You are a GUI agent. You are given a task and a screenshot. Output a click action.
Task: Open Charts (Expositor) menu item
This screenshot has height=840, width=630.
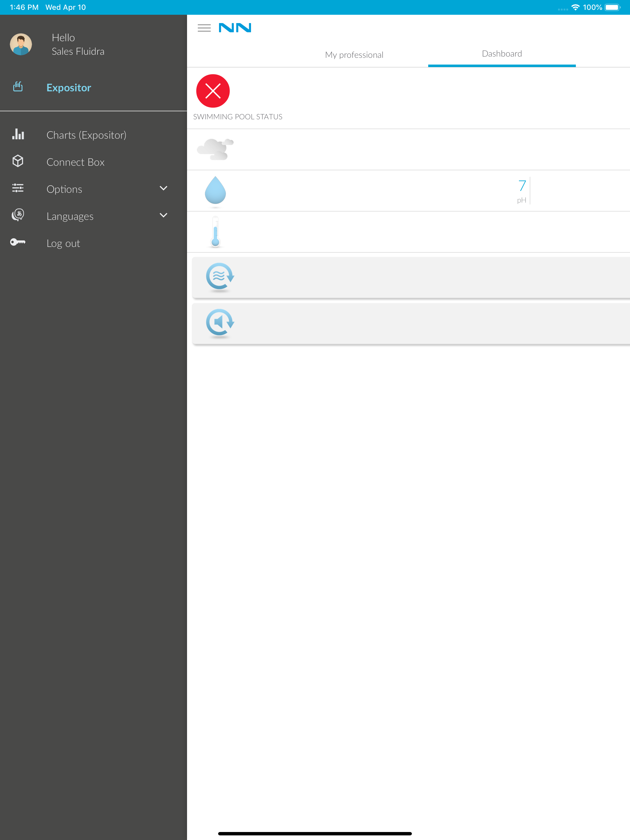(87, 135)
